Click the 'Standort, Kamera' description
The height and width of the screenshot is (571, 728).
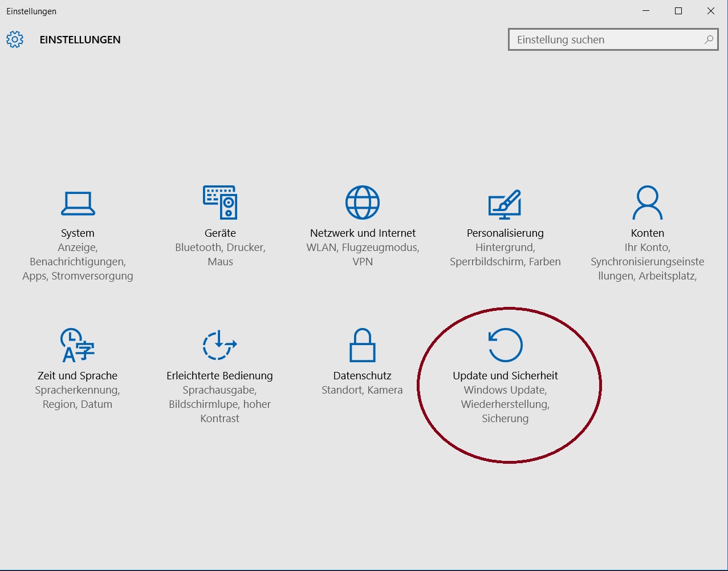(x=363, y=390)
